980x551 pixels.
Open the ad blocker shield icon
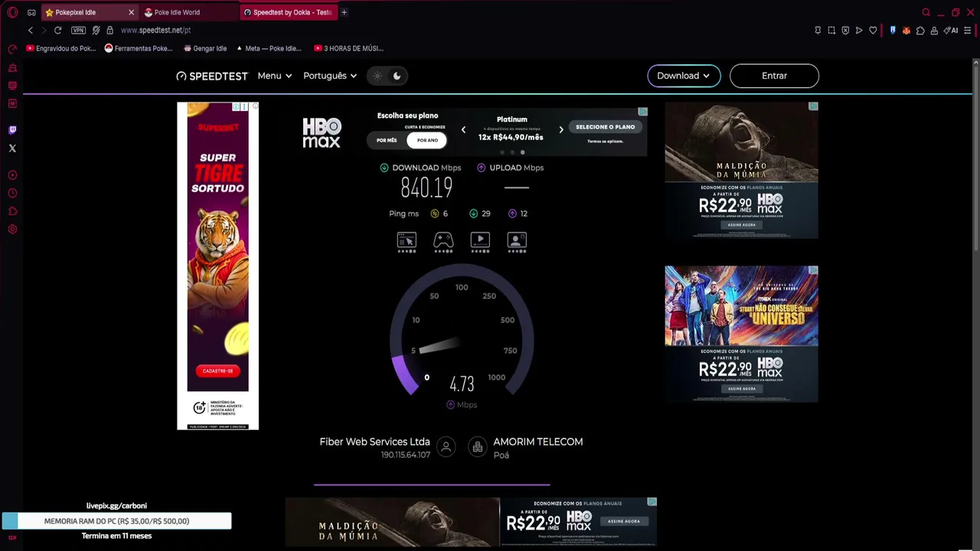click(845, 31)
